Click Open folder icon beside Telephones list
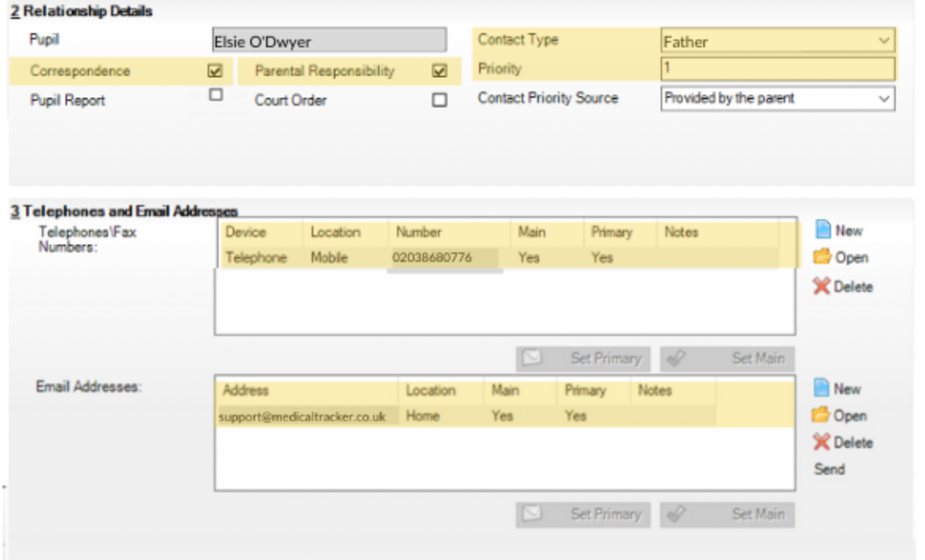The width and height of the screenshot is (925, 560). click(823, 257)
